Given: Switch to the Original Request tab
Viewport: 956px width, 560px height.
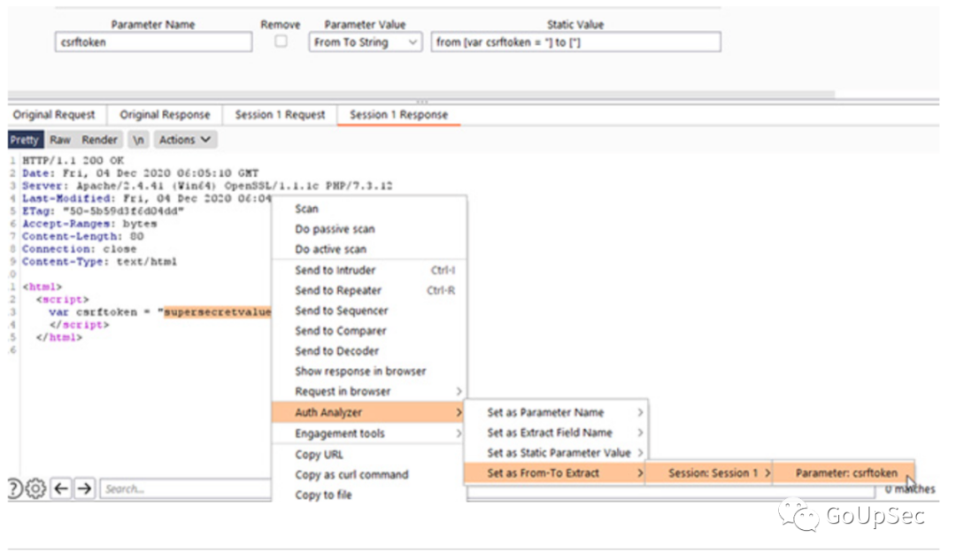Looking at the screenshot, I should pyautogui.click(x=54, y=114).
